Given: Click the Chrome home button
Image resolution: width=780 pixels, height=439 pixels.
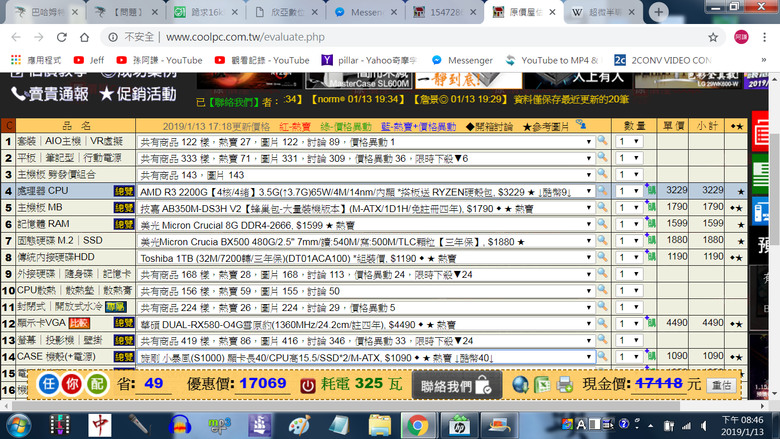Looking at the screenshot, I should tap(85, 37).
